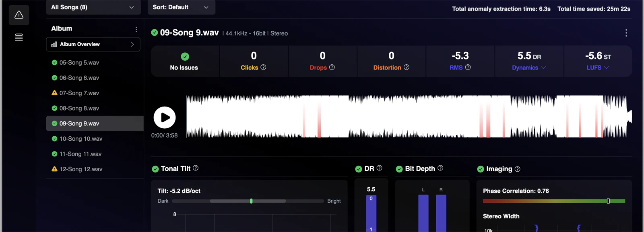644x232 pixels.
Task: Click the Stereo Width label
Action: (501, 216)
